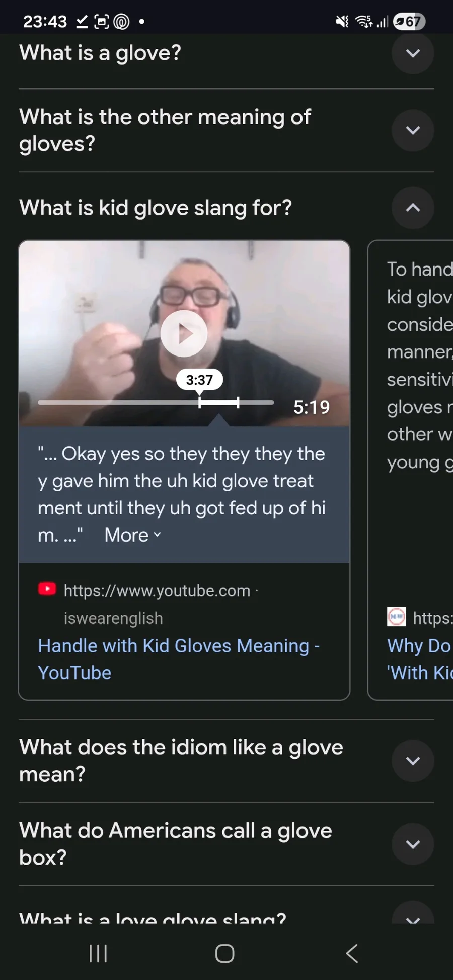Viewport: 453px width, 980px height.
Task: Play the kid glove video
Action: pyautogui.click(x=184, y=333)
